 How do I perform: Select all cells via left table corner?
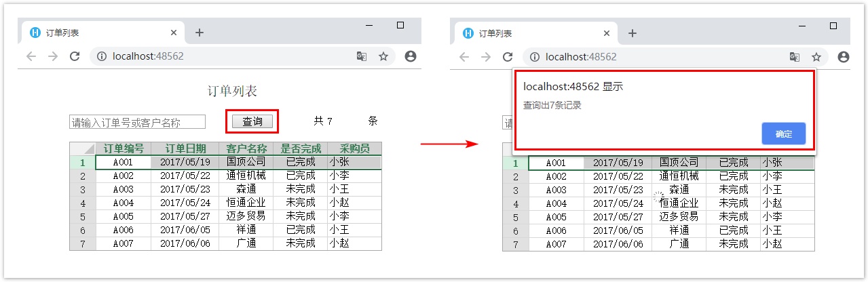83,148
